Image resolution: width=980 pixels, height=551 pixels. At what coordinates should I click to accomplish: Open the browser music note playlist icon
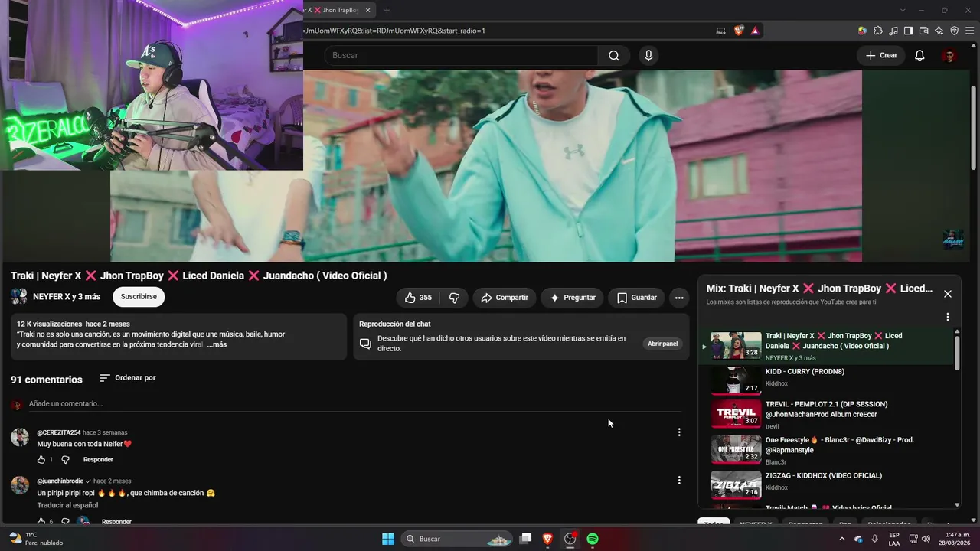pyautogui.click(x=893, y=31)
